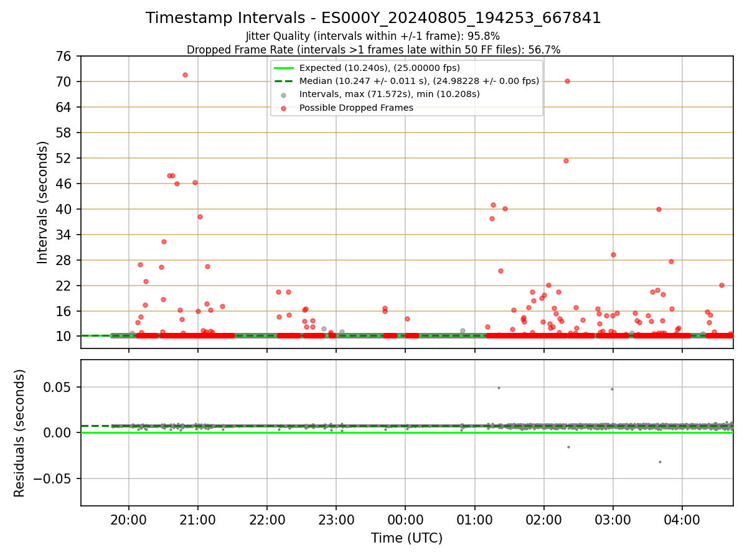The image size is (747, 560).
Task: Click the '04:00' x-axis tick label
Action: [x=682, y=519]
